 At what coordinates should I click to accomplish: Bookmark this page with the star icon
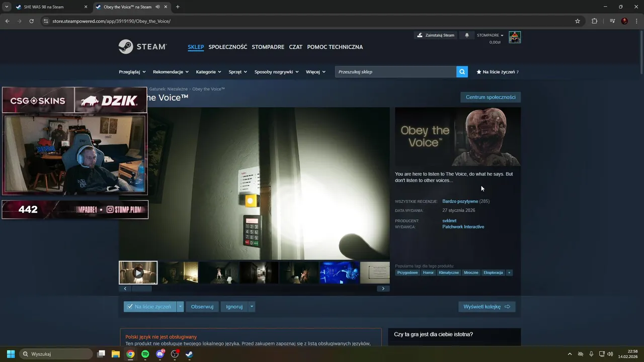click(x=578, y=21)
